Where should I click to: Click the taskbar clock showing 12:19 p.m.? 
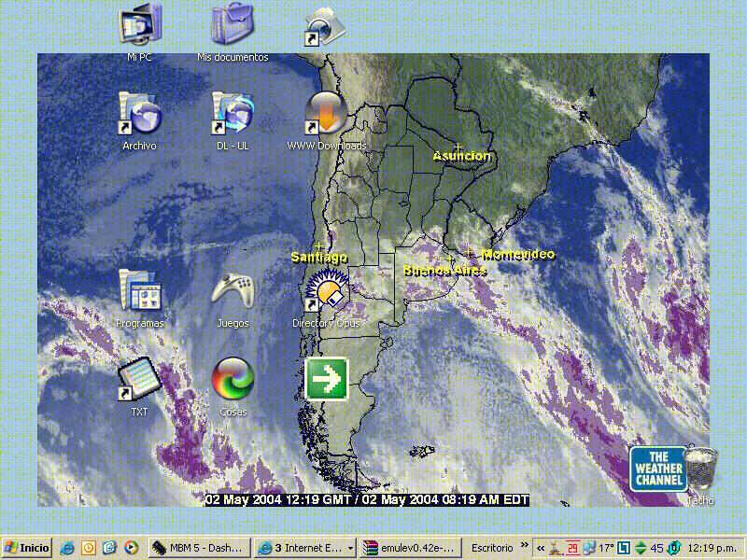[713, 548]
